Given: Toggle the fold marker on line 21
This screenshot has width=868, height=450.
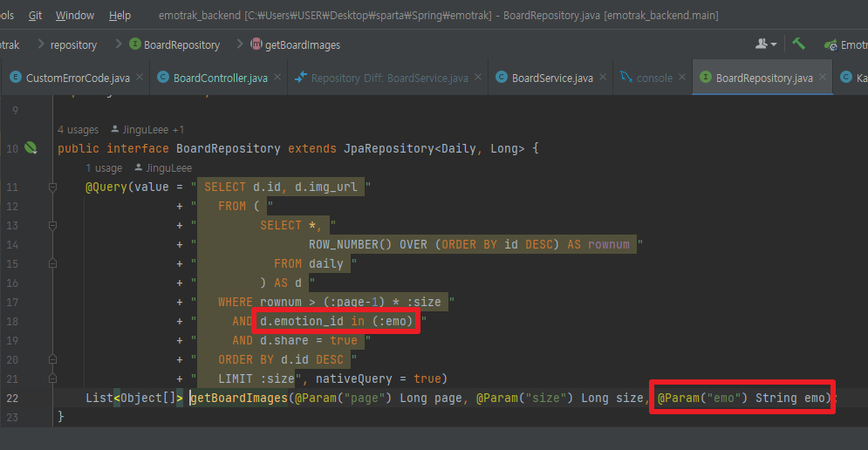Looking at the screenshot, I should coord(52,379).
